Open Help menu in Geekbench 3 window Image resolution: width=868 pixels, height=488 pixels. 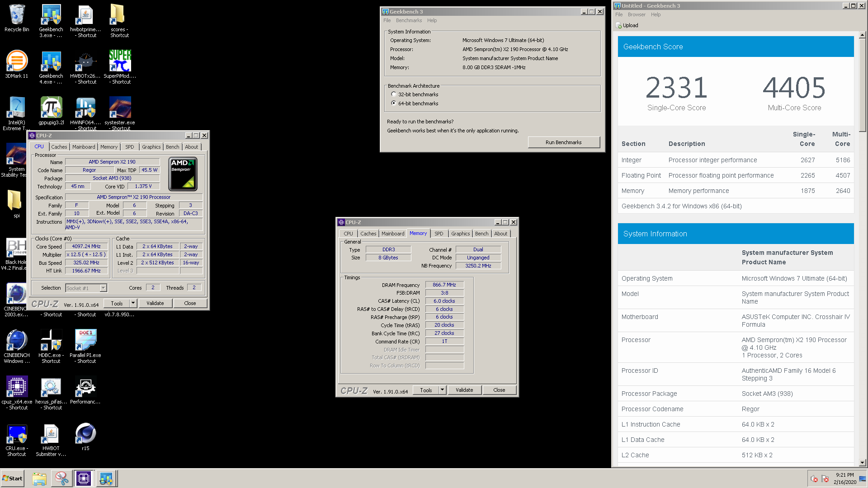(x=432, y=20)
